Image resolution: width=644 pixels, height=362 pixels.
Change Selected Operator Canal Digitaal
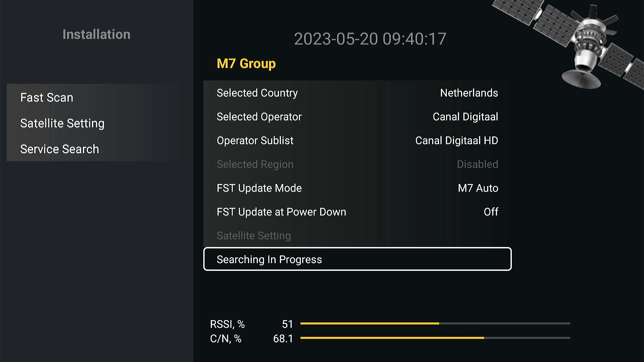[x=357, y=117]
